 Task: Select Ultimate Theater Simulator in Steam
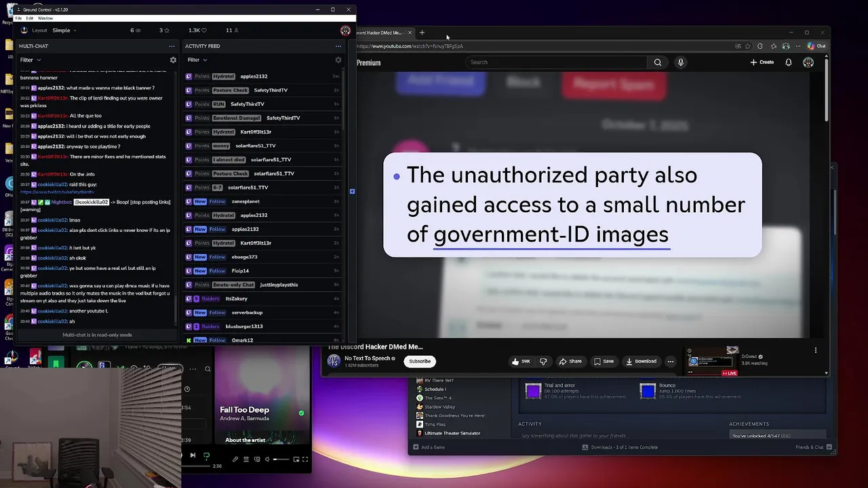[x=448, y=433]
